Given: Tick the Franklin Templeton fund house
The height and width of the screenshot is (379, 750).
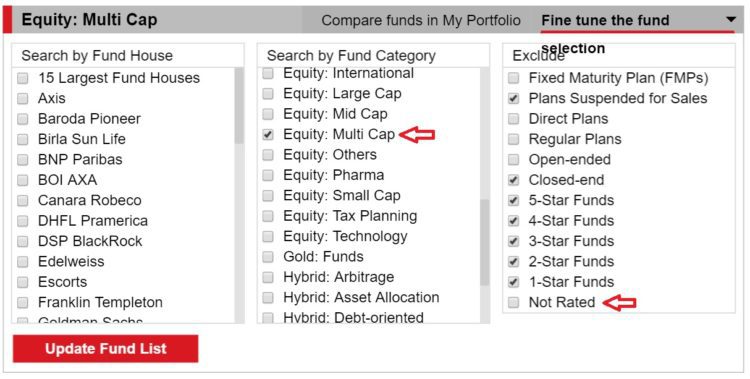Looking at the screenshot, I should tap(22, 302).
